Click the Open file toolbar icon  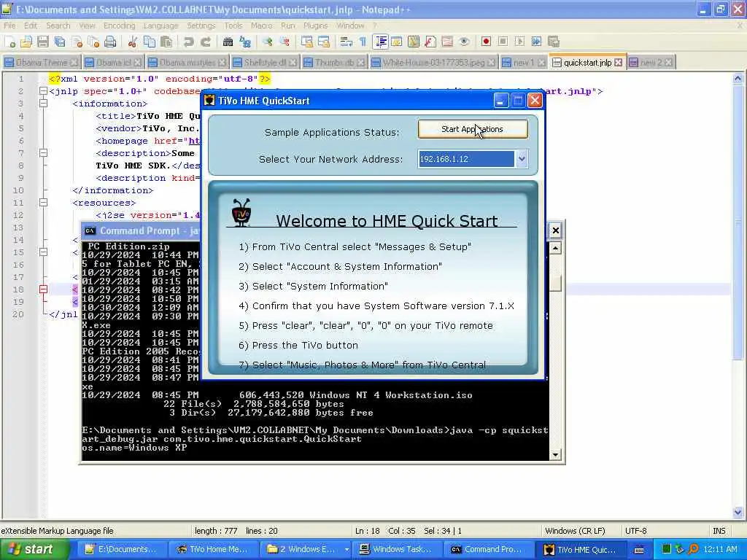pyautogui.click(x=26, y=42)
